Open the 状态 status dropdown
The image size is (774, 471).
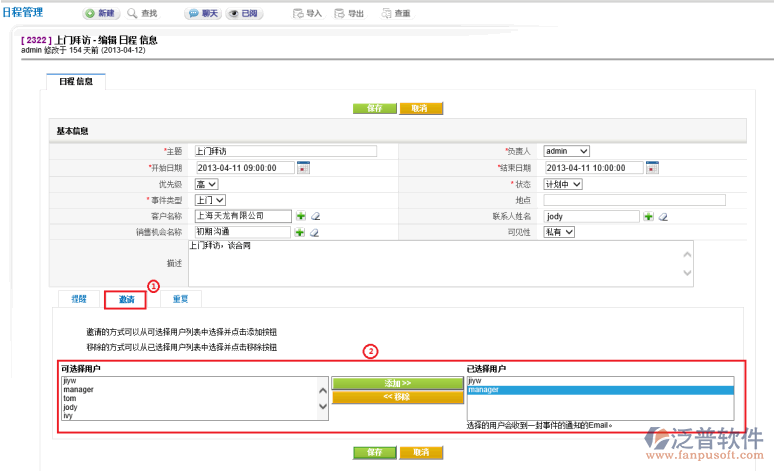point(563,184)
